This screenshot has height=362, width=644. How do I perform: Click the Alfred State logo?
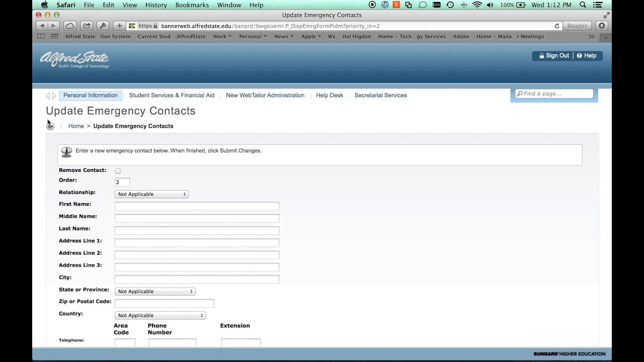tap(74, 59)
